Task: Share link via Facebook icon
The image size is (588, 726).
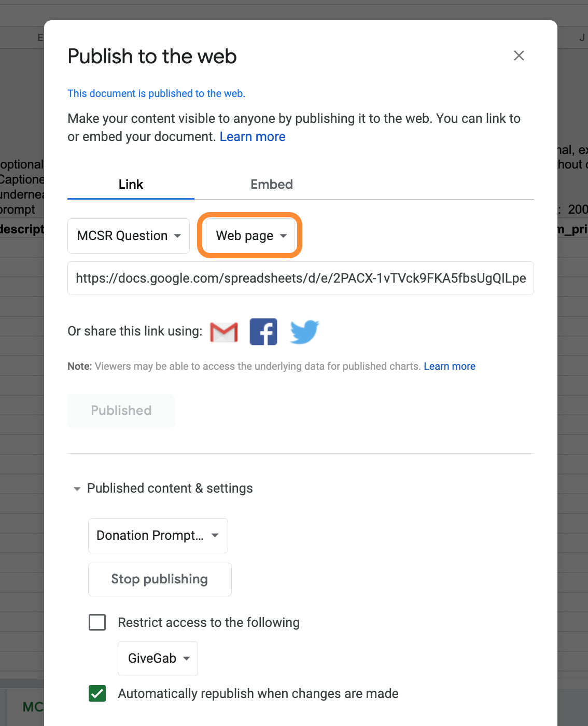Action: point(263,332)
